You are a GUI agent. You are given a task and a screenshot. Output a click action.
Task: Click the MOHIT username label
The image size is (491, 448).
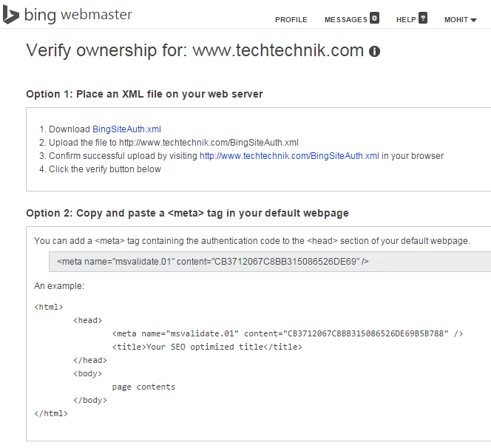tap(456, 20)
